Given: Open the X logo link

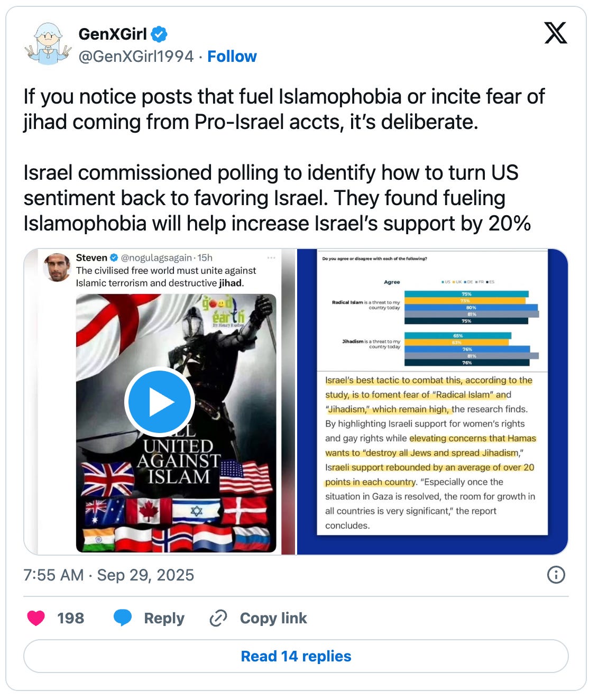Looking at the screenshot, I should [556, 33].
